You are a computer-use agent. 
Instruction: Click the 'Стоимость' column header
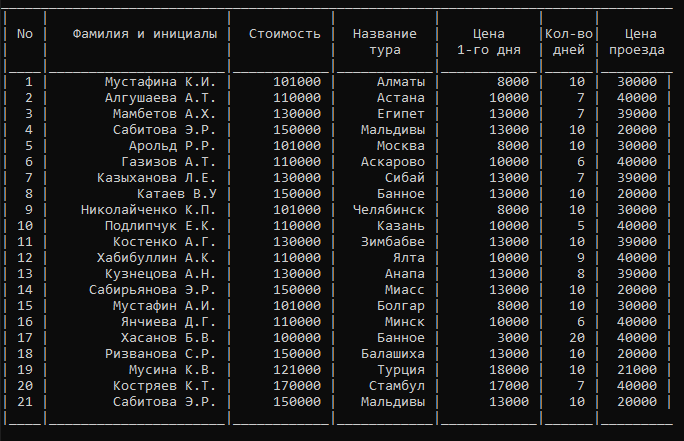click(x=284, y=34)
